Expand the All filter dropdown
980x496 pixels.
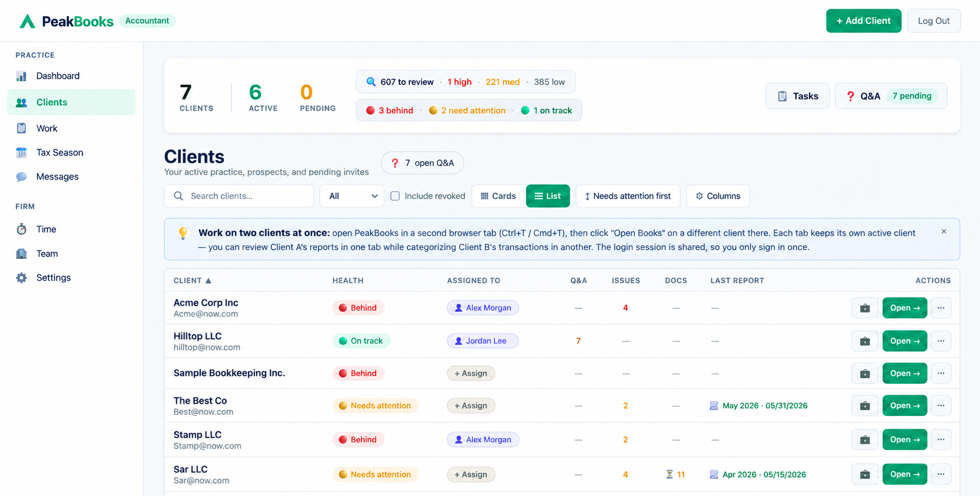[352, 196]
